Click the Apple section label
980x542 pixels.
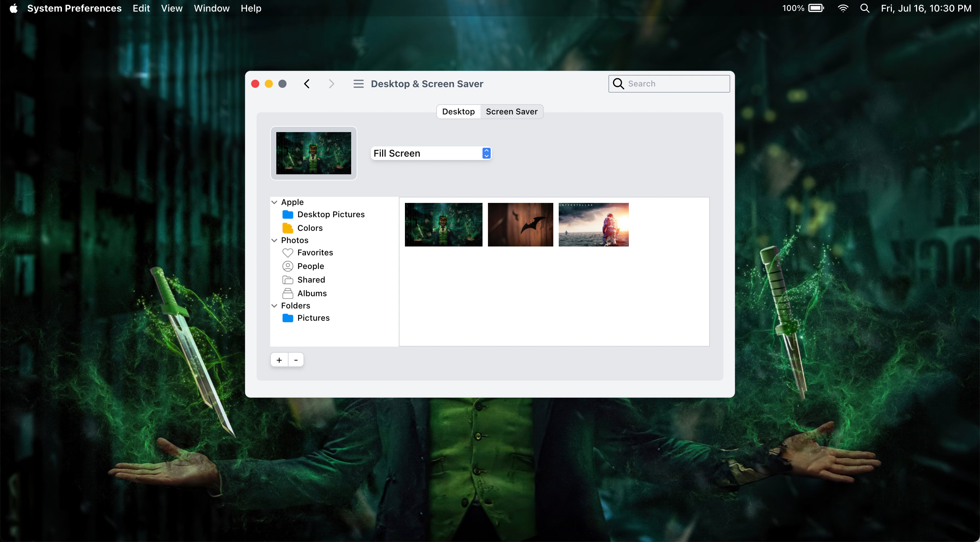pyautogui.click(x=292, y=202)
